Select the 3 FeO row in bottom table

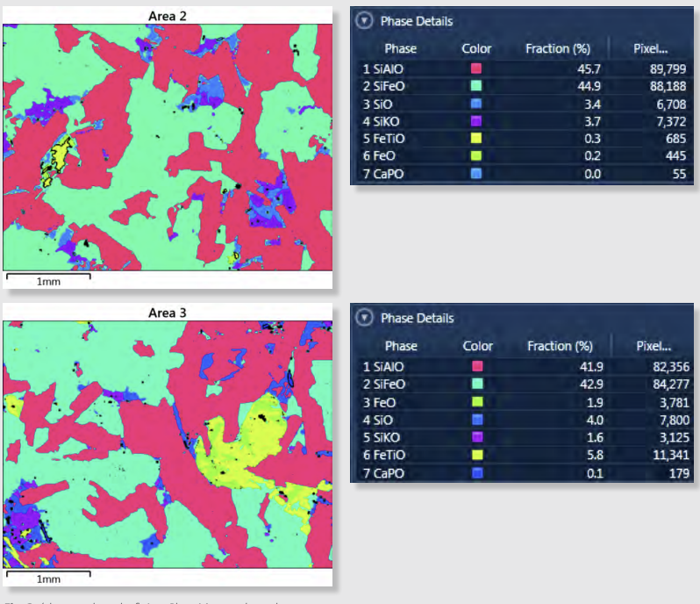click(525, 402)
